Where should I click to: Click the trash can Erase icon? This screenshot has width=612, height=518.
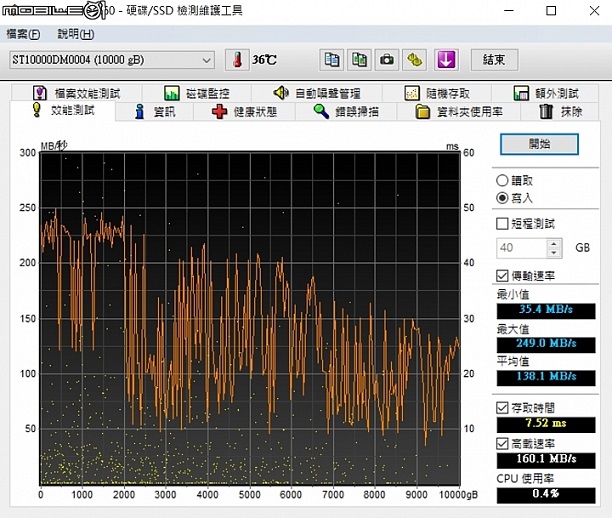[546, 112]
